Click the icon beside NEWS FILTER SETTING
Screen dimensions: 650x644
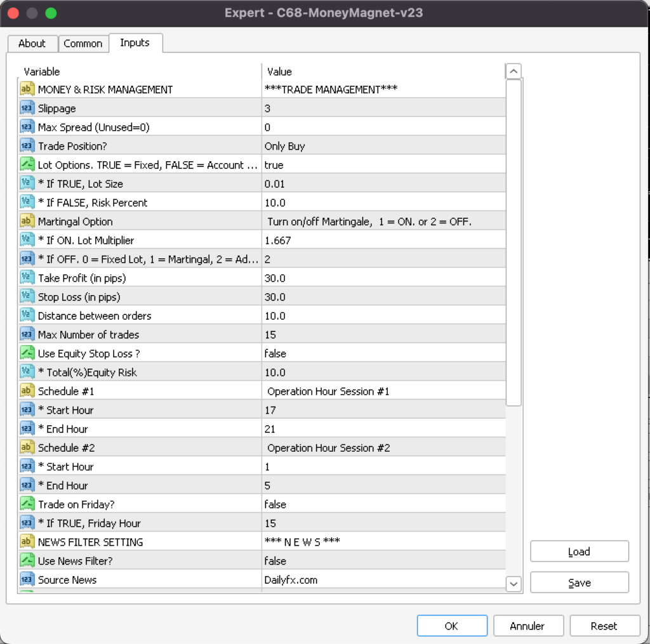coord(27,542)
